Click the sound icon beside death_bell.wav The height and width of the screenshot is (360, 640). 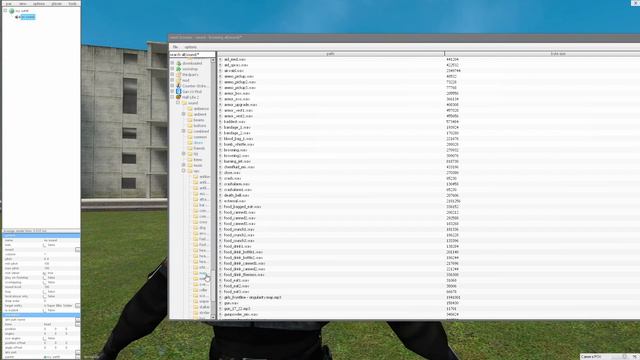(220, 195)
